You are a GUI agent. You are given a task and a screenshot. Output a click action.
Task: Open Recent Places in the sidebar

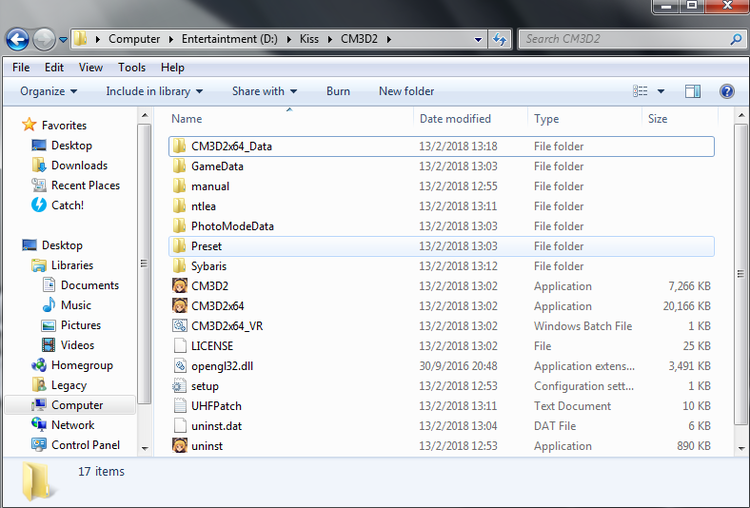click(x=86, y=186)
